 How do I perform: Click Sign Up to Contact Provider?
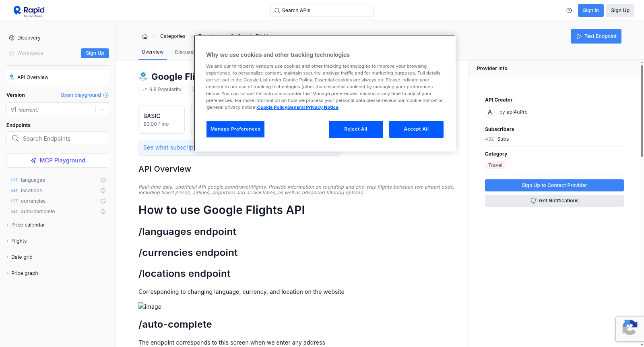point(554,185)
